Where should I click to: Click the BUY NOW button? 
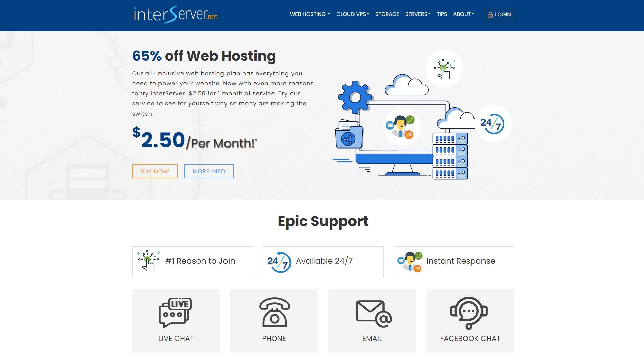155,171
